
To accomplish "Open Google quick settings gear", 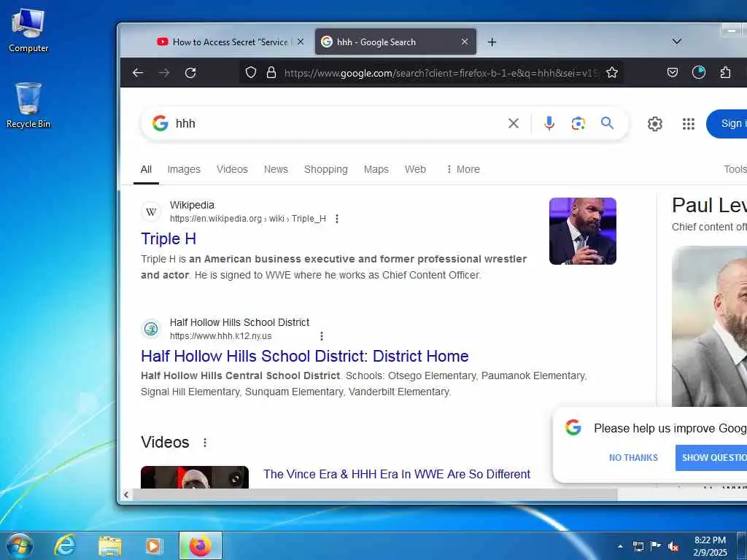I will tap(655, 124).
